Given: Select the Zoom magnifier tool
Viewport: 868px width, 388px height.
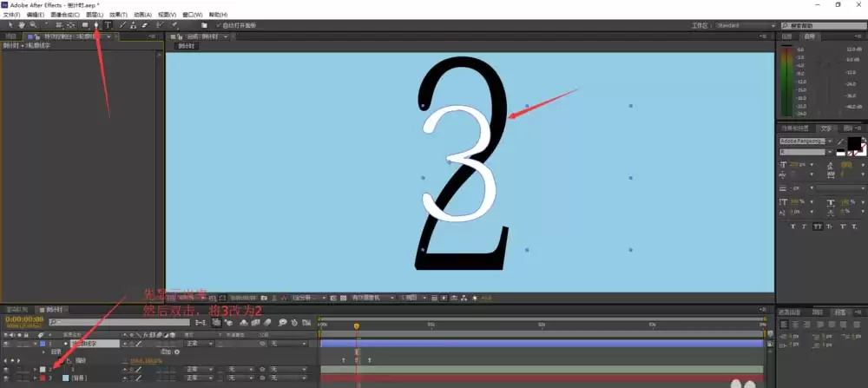Looking at the screenshot, I should pyautogui.click(x=33, y=25).
